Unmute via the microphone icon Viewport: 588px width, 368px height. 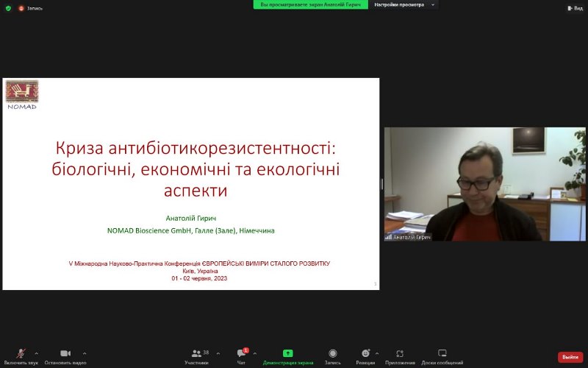[21, 353]
